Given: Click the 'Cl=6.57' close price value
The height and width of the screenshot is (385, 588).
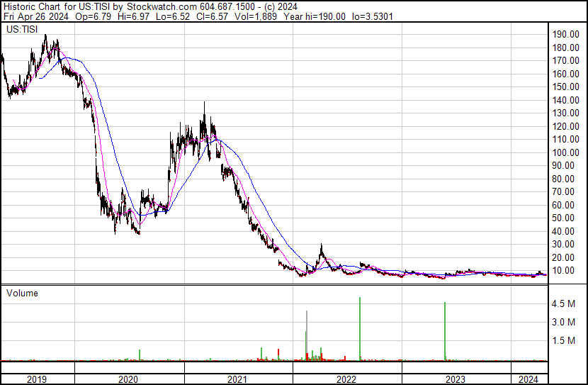Looking at the screenshot, I should [x=213, y=16].
